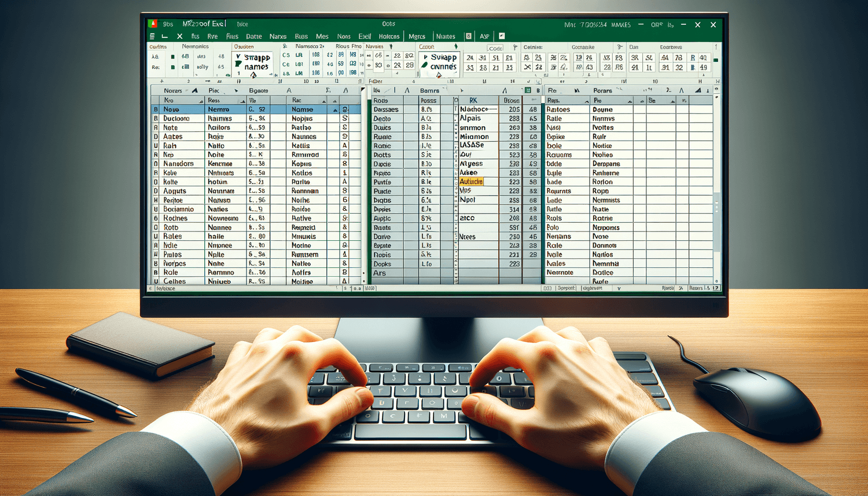Open the Narxs menu
The width and height of the screenshot is (868, 496).
tap(278, 36)
